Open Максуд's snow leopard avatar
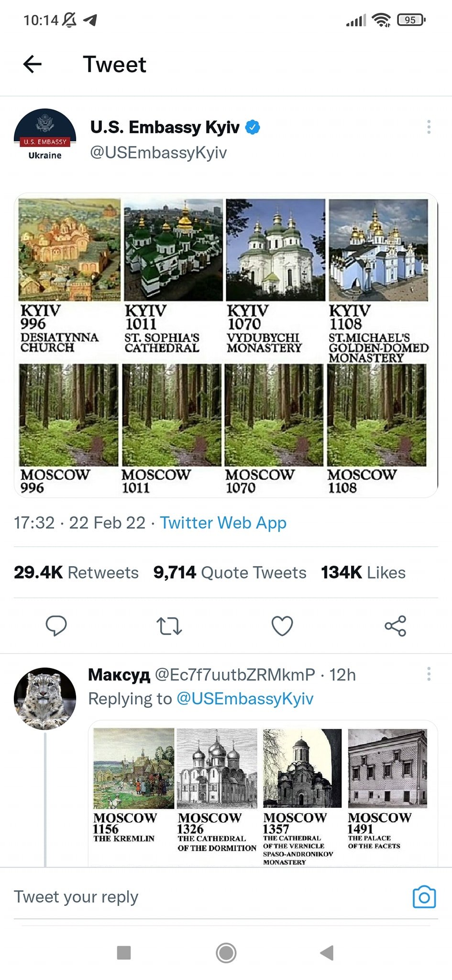452x980 pixels. [x=45, y=698]
